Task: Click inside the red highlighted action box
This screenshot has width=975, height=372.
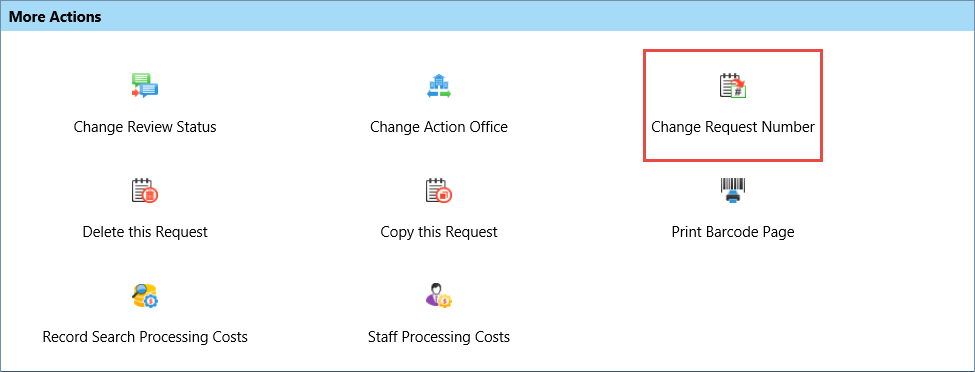Action: [x=733, y=106]
